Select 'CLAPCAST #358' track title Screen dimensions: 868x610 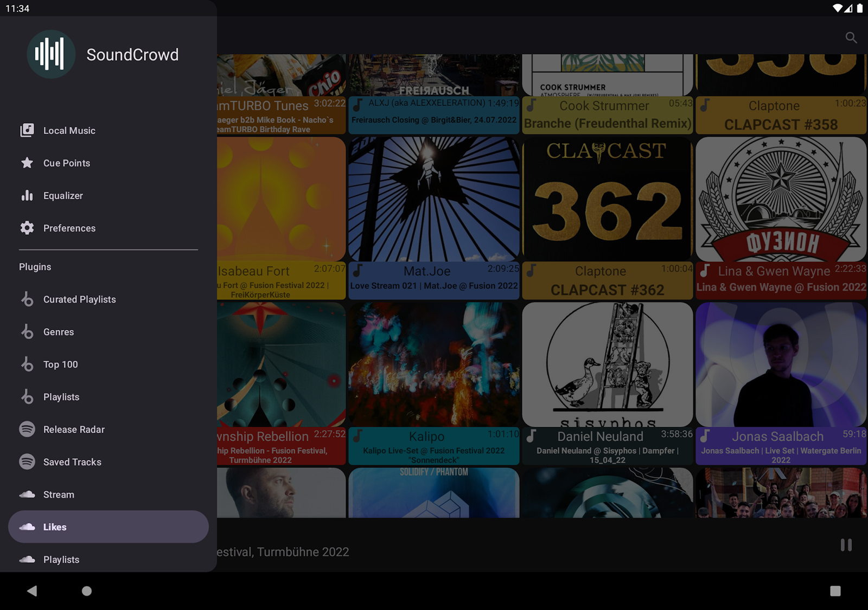pos(781,125)
